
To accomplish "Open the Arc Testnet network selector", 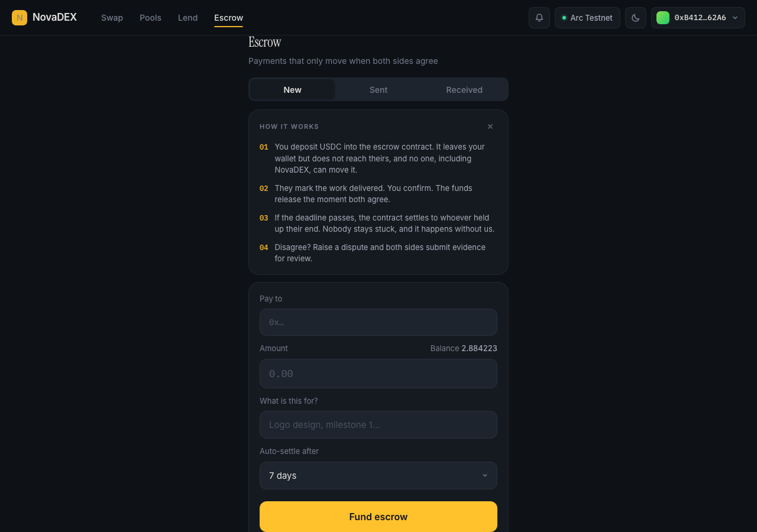I will [x=587, y=18].
